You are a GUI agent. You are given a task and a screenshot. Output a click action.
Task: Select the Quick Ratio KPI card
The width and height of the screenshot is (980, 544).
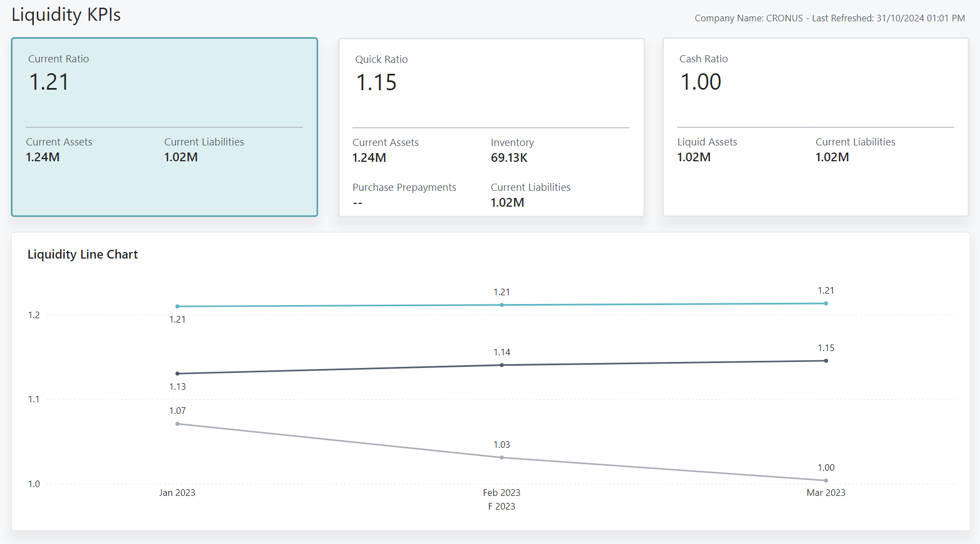(491, 127)
